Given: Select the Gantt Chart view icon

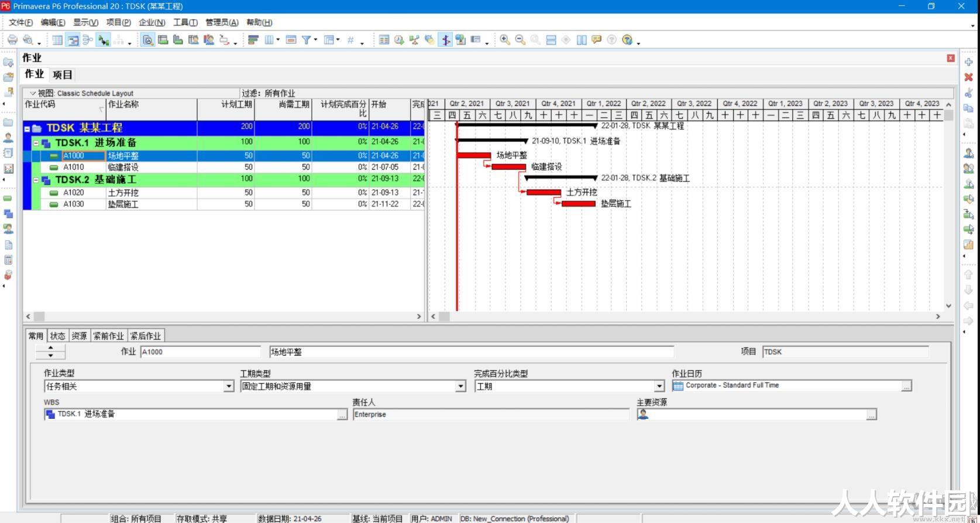Looking at the screenshot, I should click(x=73, y=40).
